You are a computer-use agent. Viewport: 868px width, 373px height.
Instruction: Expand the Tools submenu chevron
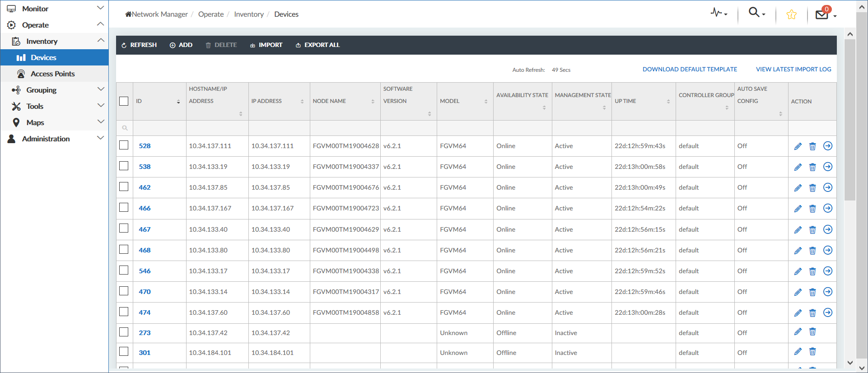pyautogui.click(x=101, y=105)
